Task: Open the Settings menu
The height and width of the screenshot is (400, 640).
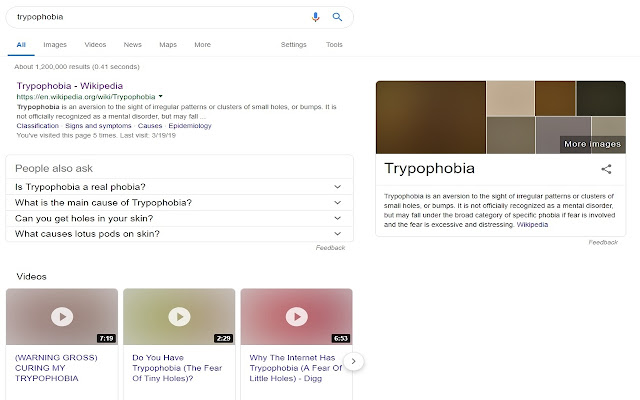Action: point(293,45)
